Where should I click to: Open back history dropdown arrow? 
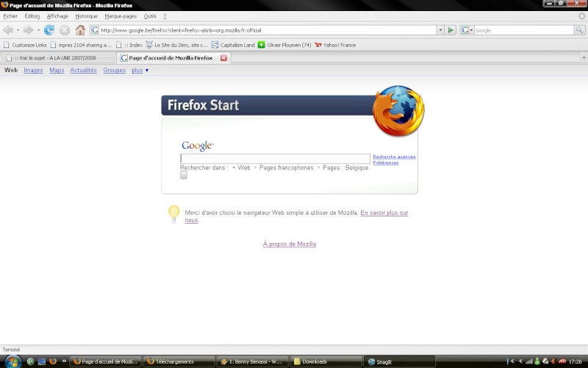[18, 30]
